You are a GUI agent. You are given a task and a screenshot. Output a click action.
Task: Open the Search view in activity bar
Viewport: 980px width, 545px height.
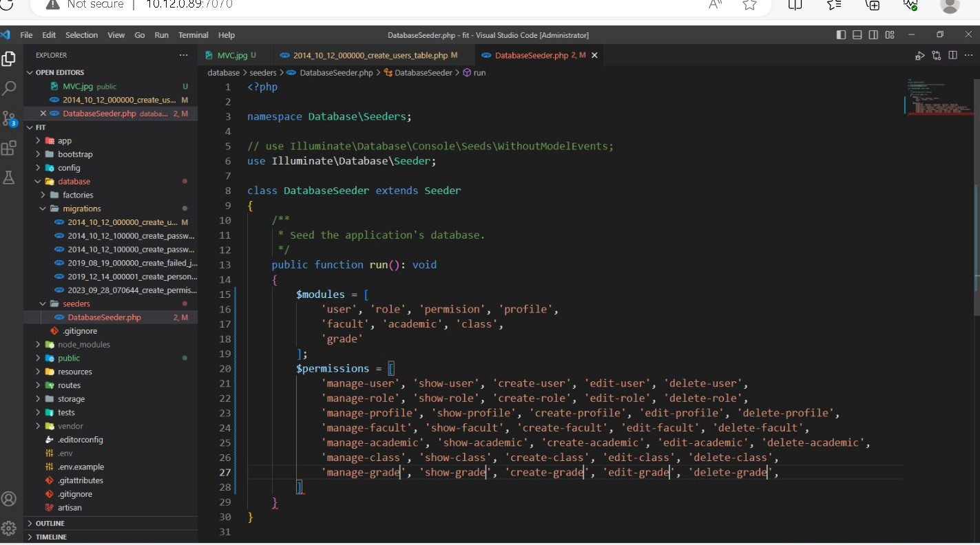(x=9, y=88)
